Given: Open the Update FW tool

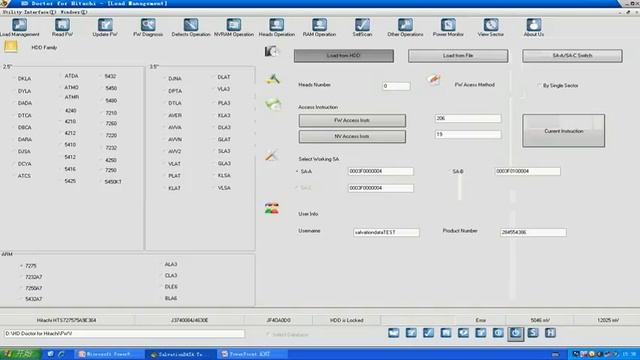Looking at the screenshot, I should click(105, 28).
